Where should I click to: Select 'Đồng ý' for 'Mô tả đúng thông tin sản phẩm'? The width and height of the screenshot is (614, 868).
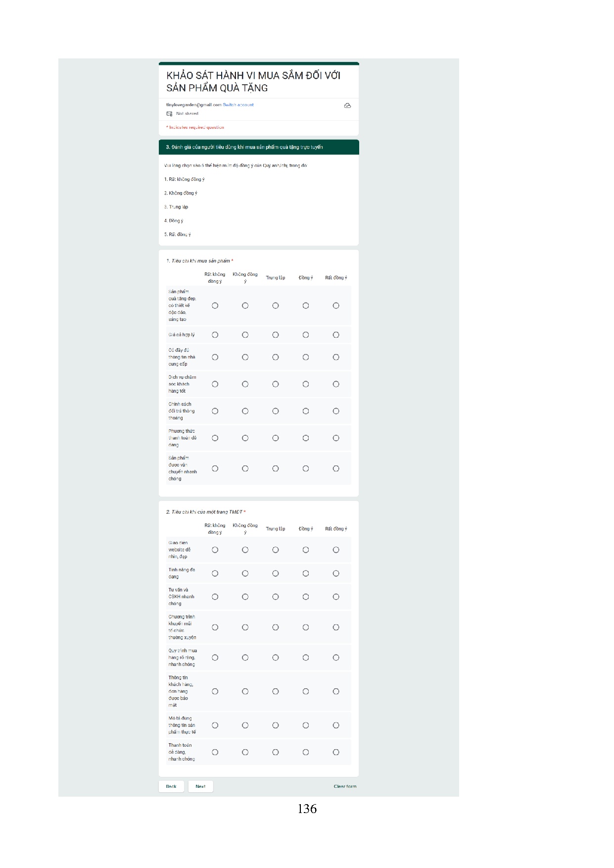[306, 725]
